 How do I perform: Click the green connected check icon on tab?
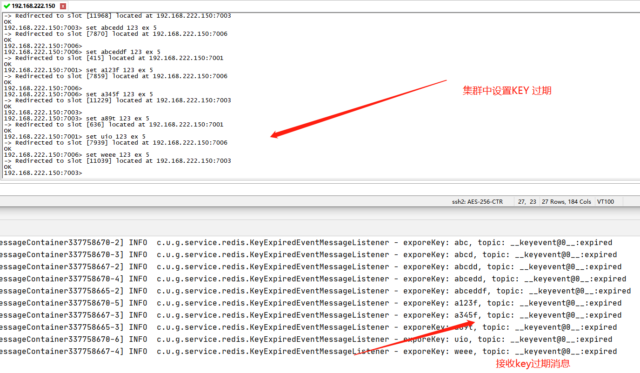tap(7, 6)
